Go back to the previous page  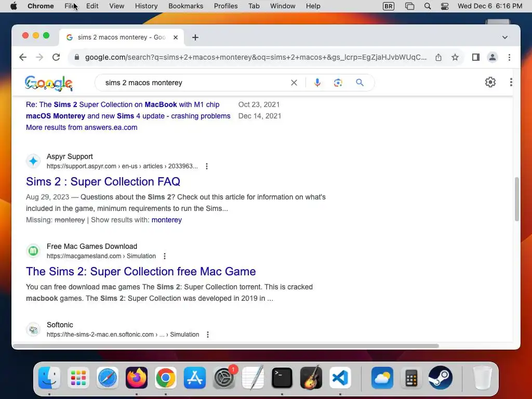point(23,57)
